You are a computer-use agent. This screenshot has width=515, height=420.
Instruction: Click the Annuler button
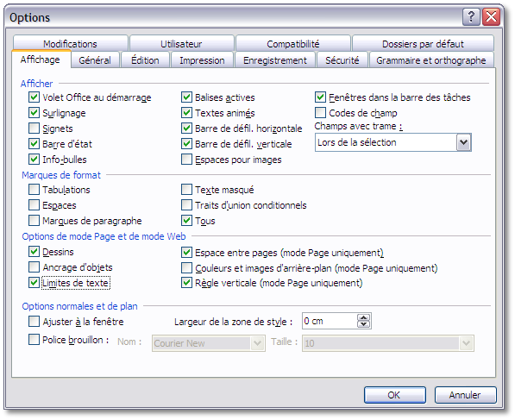[x=465, y=395]
